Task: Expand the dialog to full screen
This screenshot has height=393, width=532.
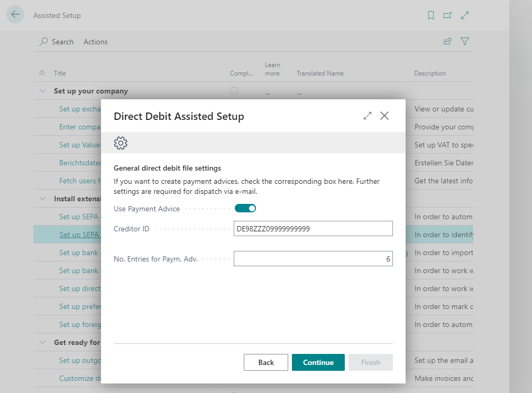Action: (368, 115)
